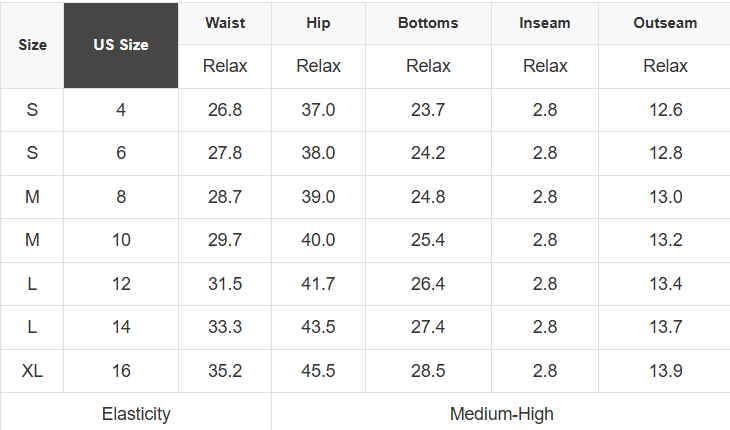Screen dimensions: 730x430
Task: Click outseam value 13.9
Action: click(665, 371)
